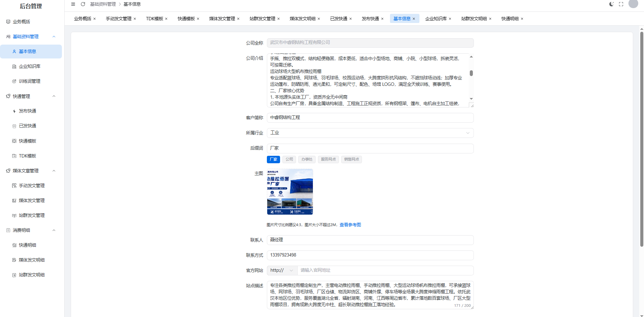
Task: Close the 快通明细 tab
Action: pos(522,19)
